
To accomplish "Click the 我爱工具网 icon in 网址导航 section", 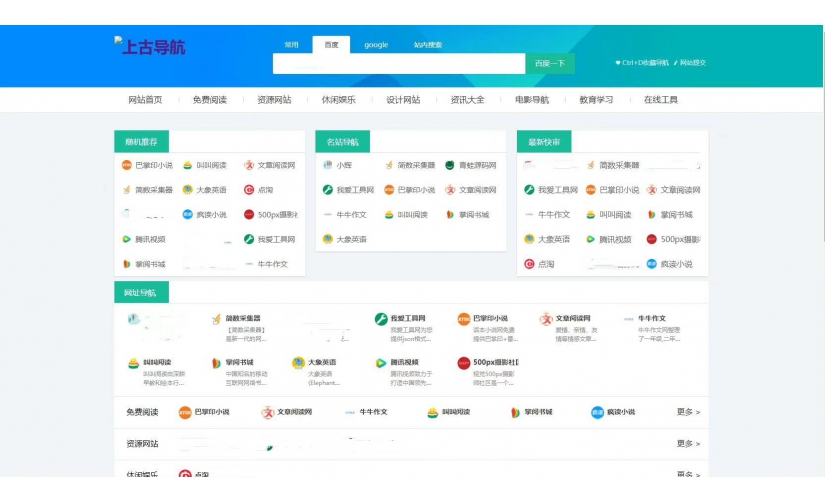I will pyautogui.click(x=381, y=319).
